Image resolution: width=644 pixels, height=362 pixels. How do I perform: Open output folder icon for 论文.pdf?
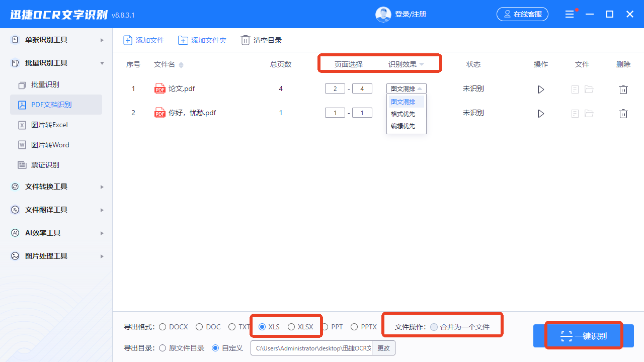pos(589,89)
